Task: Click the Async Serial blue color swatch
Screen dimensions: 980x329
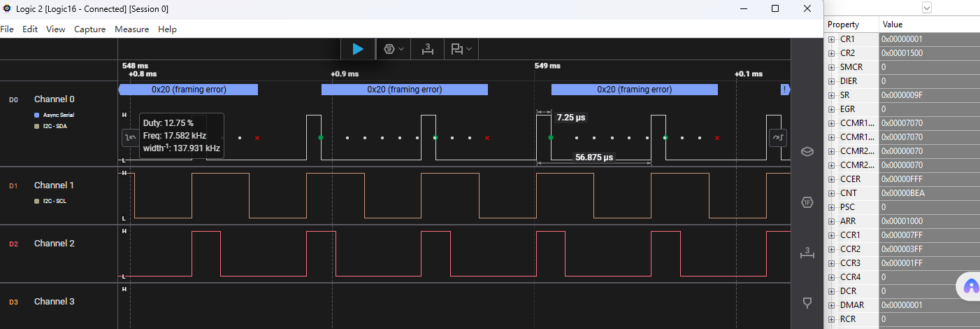Action: [x=37, y=115]
